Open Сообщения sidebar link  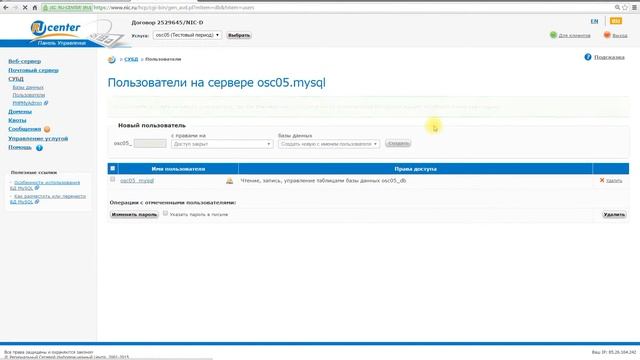click(24, 129)
